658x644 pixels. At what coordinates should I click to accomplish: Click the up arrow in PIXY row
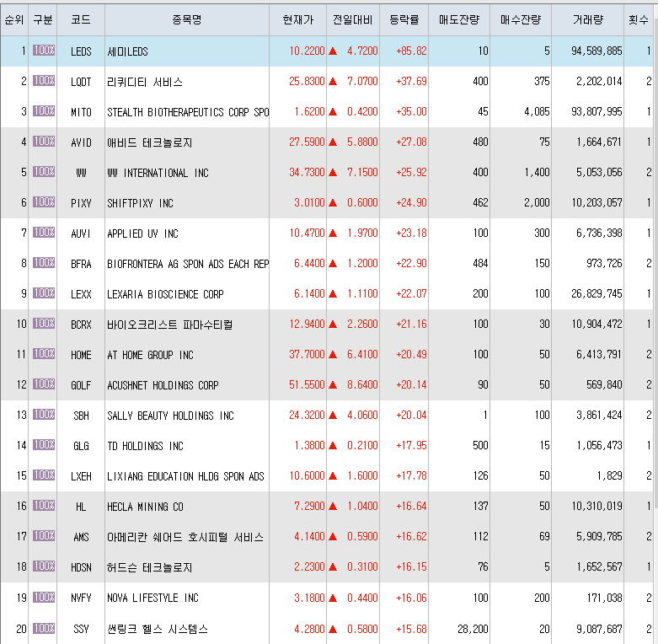333,203
